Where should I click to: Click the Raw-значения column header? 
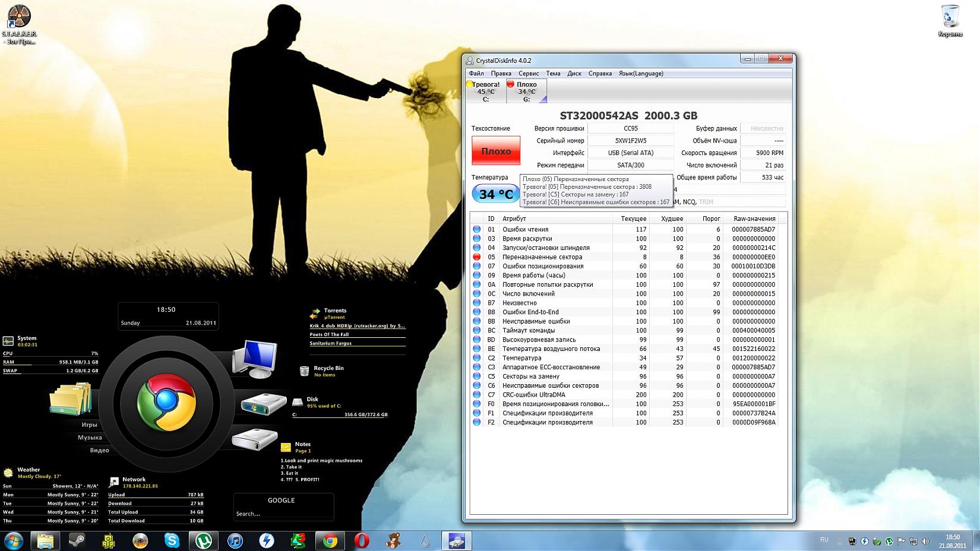coord(754,218)
